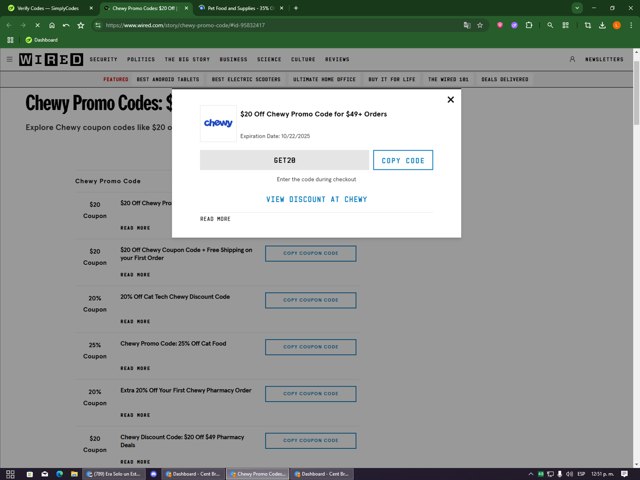Open the WIRED hamburger menu
The image size is (640, 480).
pyautogui.click(x=9, y=59)
